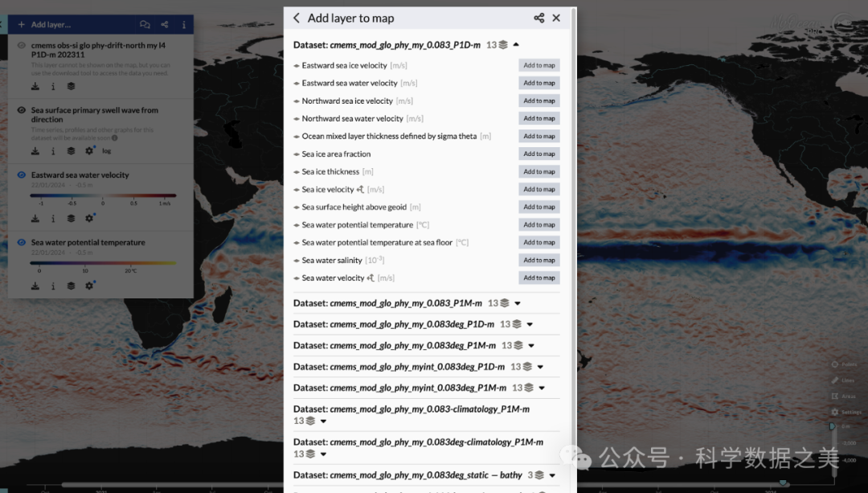868x493 pixels.
Task: Expand the cmems_mod_glo_phy_my_0.083_P1M-m dataset
Action: (518, 304)
